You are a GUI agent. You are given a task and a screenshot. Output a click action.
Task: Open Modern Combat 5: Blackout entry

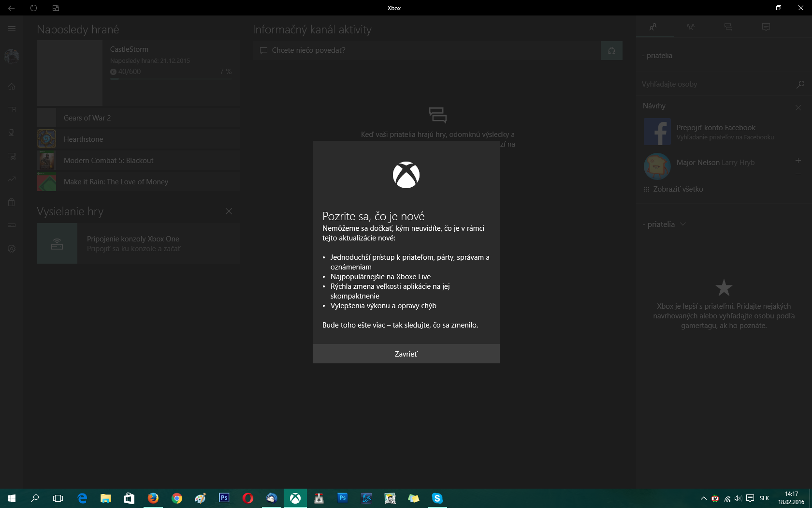click(x=138, y=160)
